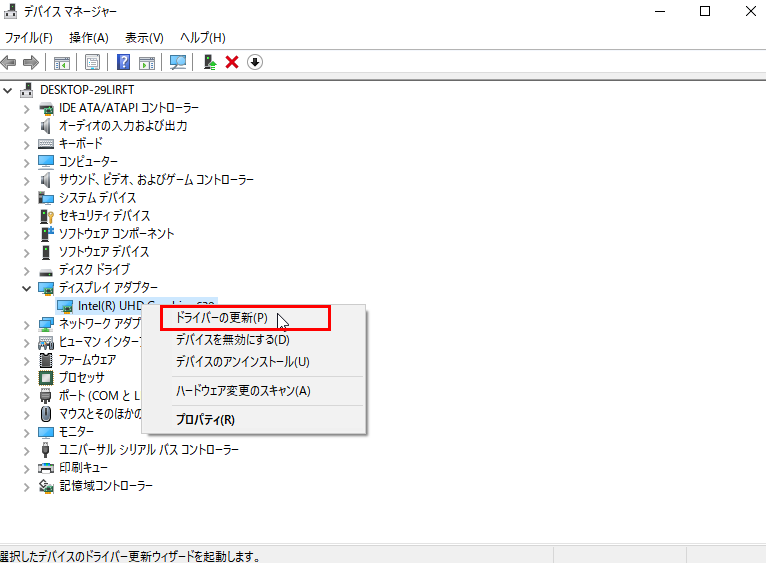This screenshot has height=563, width=766.
Task: Click Scan for hardware changes monitor icon
Action: [178, 62]
